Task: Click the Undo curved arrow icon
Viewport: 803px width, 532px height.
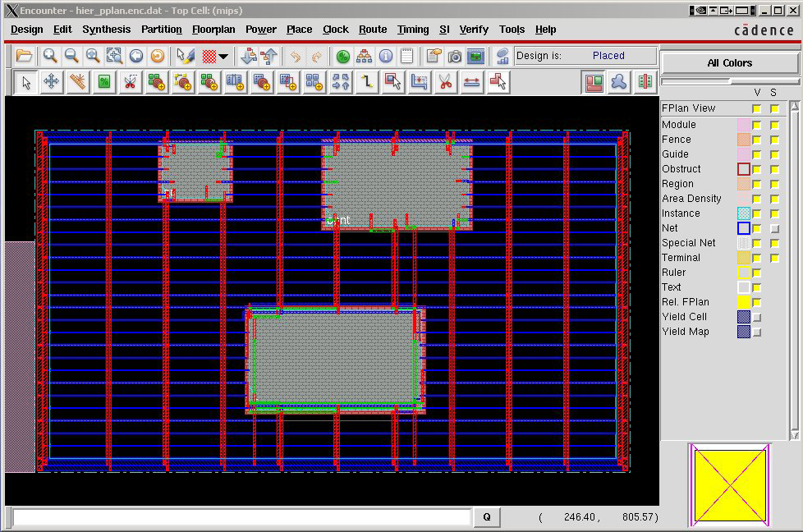Action: [295, 56]
